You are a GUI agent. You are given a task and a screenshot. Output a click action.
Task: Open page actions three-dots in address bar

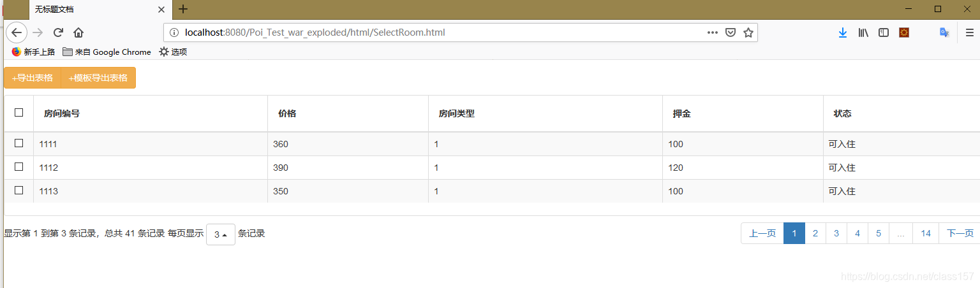(713, 32)
